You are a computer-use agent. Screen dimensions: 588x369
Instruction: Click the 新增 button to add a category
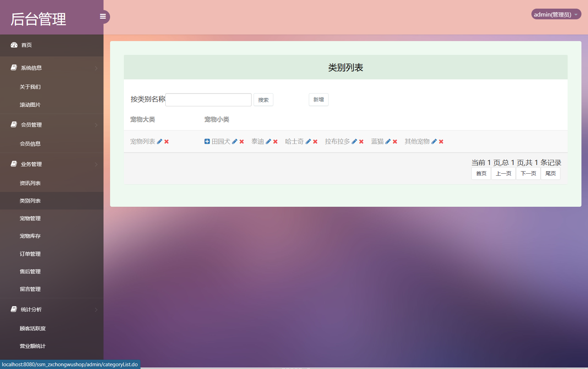click(318, 99)
